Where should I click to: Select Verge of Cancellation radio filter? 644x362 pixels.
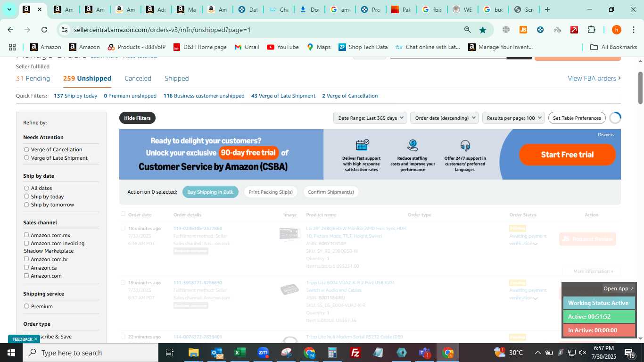tap(26, 149)
